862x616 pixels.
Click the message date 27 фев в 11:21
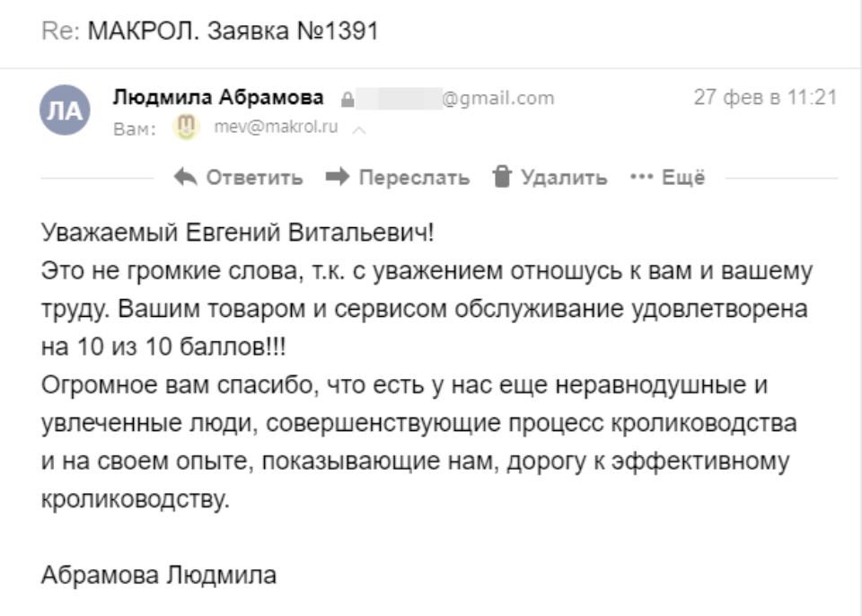pyautogui.click(x=765, y=98)
